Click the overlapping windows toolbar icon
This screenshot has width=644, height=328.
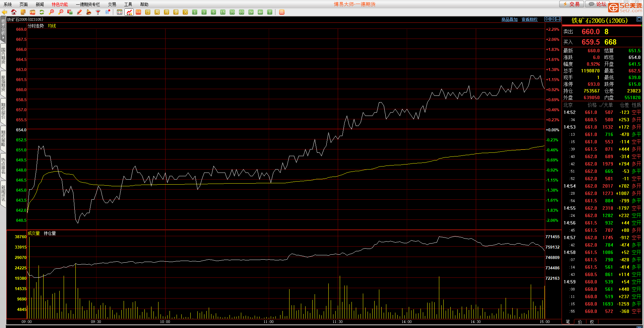[70, 12]
